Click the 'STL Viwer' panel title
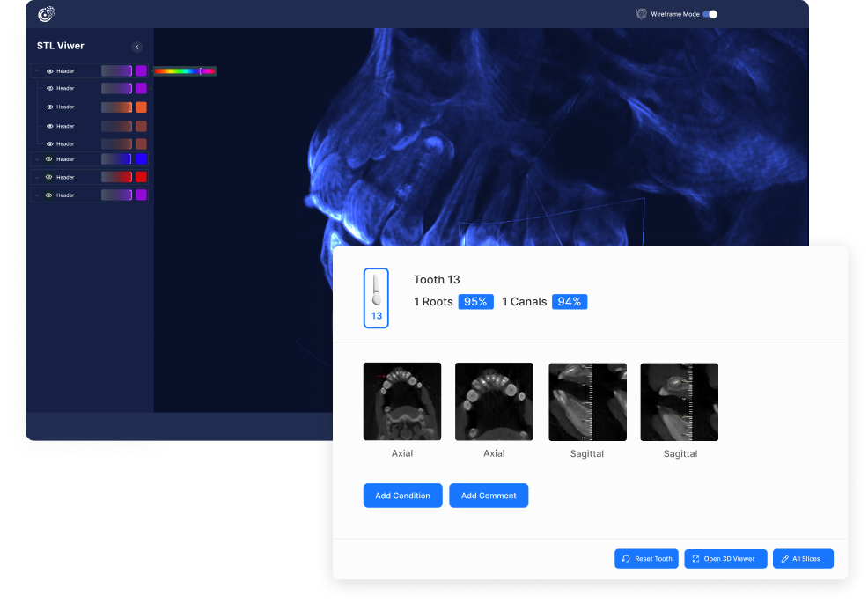 (61, 46)
